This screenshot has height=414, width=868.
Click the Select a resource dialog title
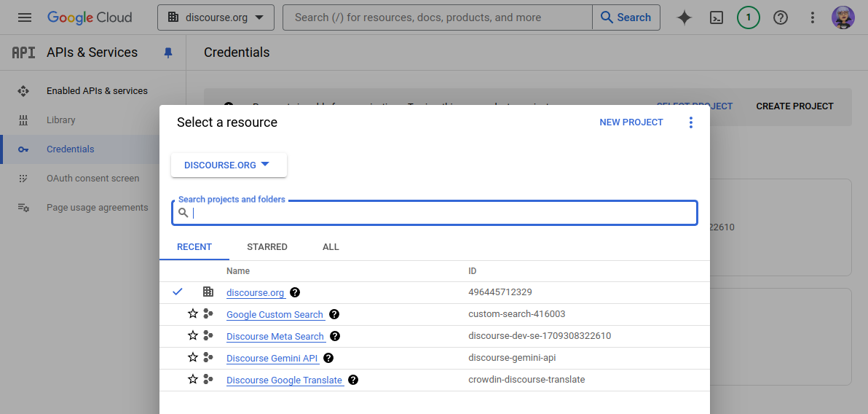227,122
